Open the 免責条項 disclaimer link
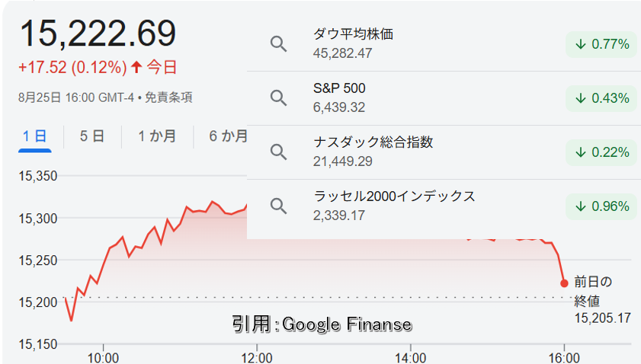The width and height of the screenshot is (641, 364). pyautogui.click(x=168, y=97)
